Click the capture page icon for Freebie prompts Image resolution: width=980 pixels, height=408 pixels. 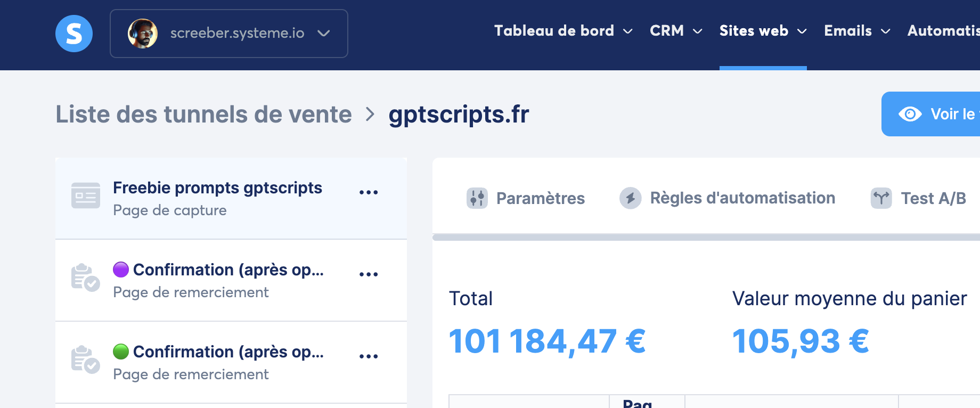coord(86,195)
